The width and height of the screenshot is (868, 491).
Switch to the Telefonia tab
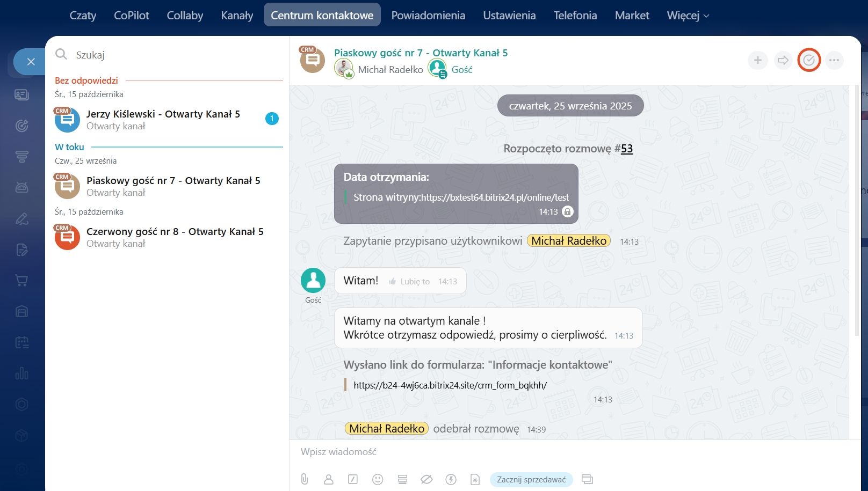[x=575, y=16]
